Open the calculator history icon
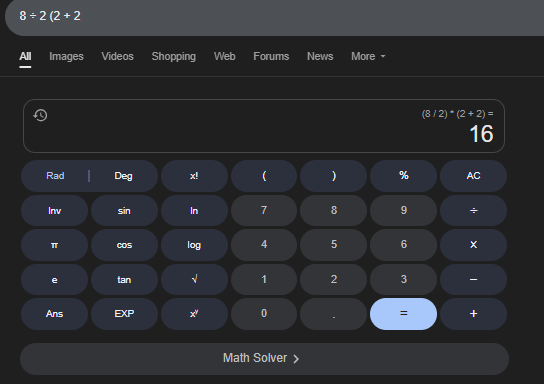 [x=40, y=115]
